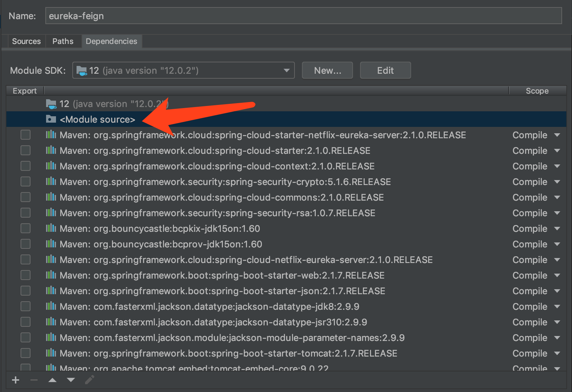Check Export for jackson-datatype-jdk8 dependency

pyautogui.click(x=25, y=306)
